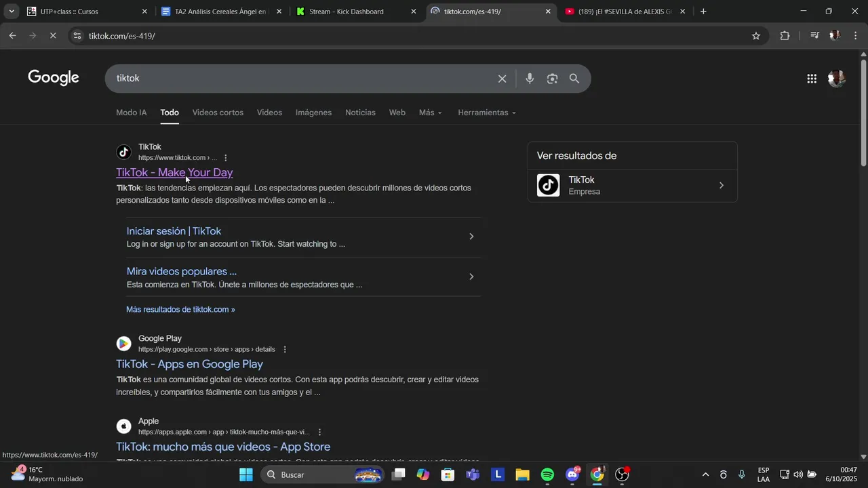The image size is (868, 488).
Task: Expand the Herramientas dropdown
Action: [487, 113]
